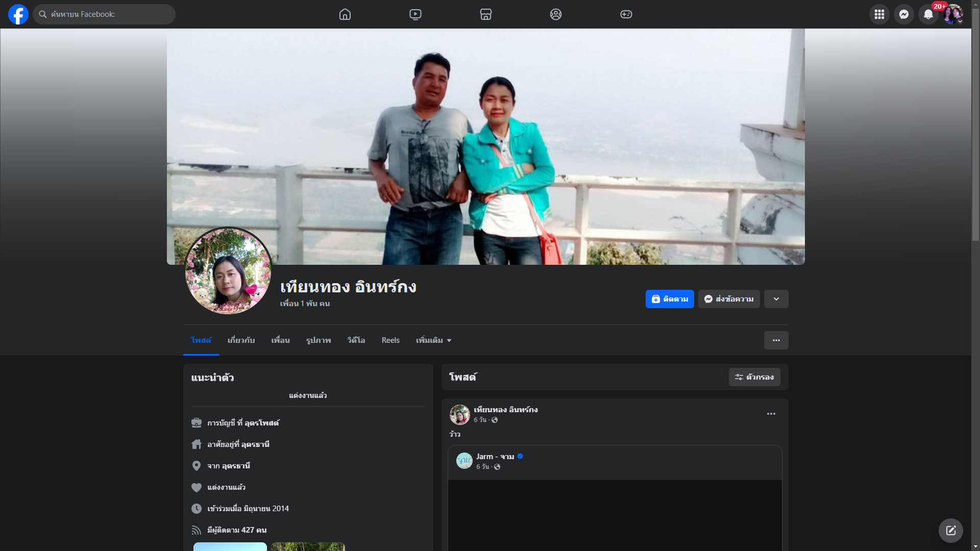The height and width of the screenshot is (551, 980).
Task: Open the Messenger icon in top bar
Action: (904, 14)
